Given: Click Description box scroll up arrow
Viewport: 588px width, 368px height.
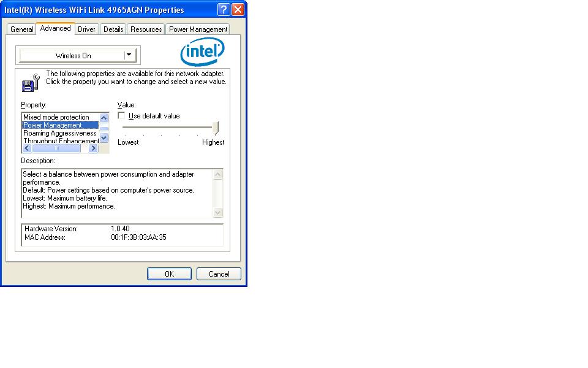Looking at the screenshot, I should (x=218, y=175).
